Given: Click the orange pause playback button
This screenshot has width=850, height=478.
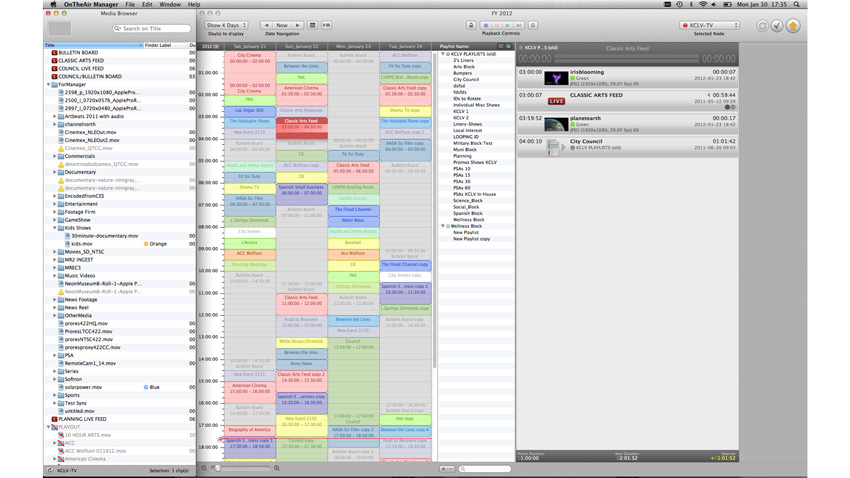Looking at the screenshot, I should pyautogui.click(x=497, y=25).
